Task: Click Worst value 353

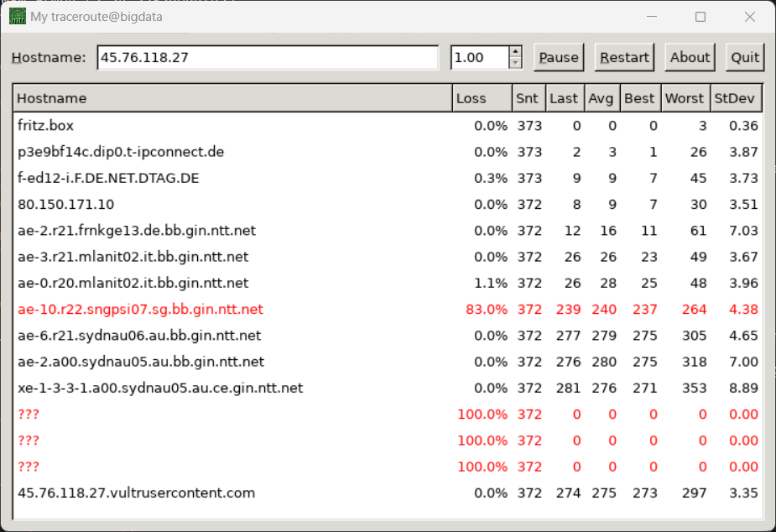Action: point(694,388)
